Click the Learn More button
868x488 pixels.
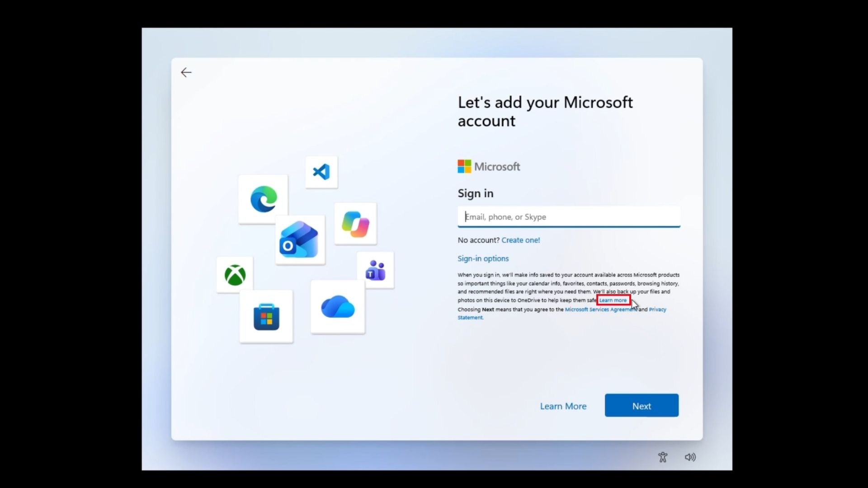[x=563, y=406]
